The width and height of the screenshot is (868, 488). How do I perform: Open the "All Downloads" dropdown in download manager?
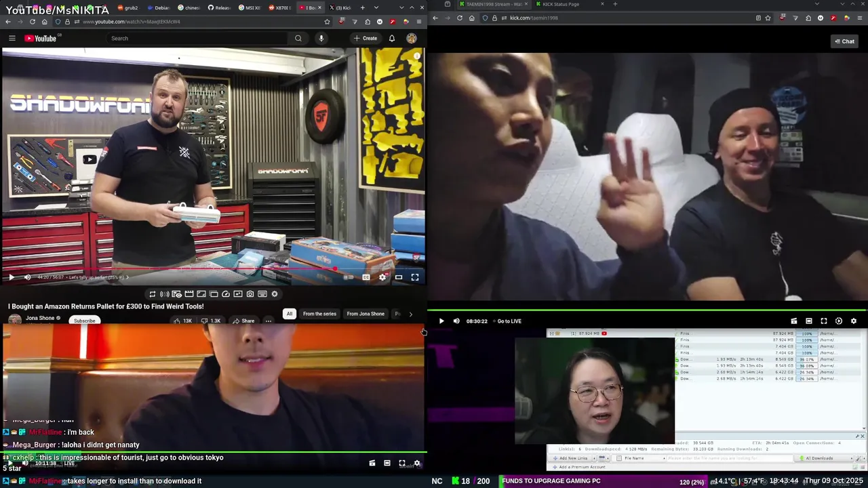pyautogui.click(x=824, y=458)
